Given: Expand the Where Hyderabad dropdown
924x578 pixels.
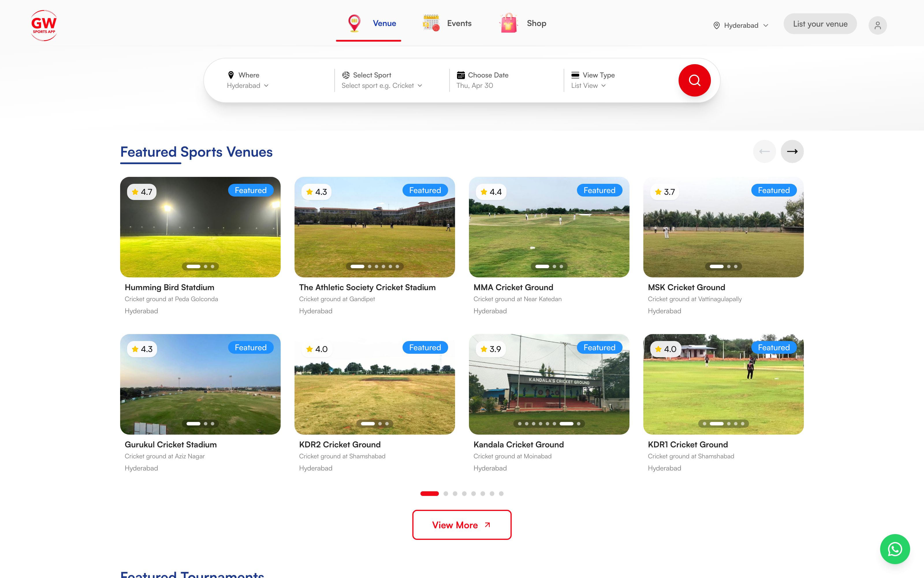Looking at the screenshot, I should coord(248,86).
